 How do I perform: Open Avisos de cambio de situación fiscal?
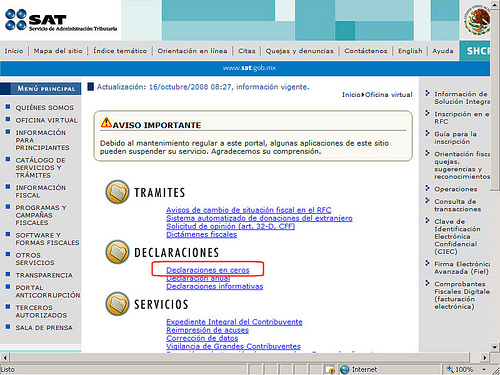[249, 210]
